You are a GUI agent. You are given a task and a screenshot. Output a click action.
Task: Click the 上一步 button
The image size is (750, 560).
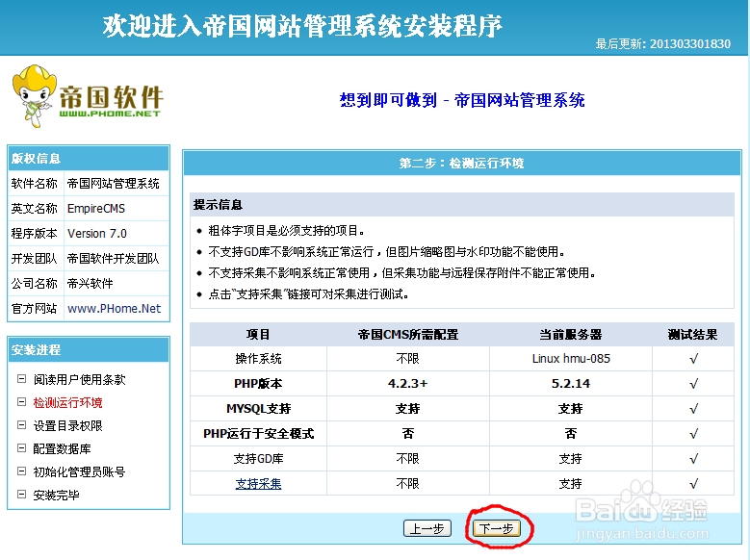coord(427,528)
